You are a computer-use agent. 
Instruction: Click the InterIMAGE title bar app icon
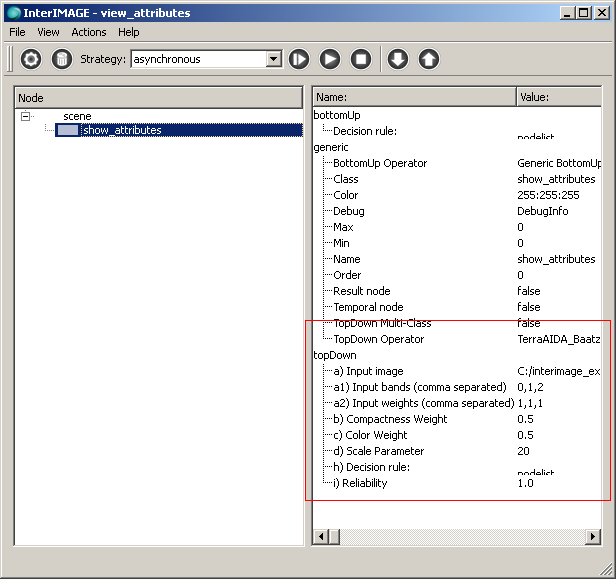pyautogui.click(x=14, y=13)
